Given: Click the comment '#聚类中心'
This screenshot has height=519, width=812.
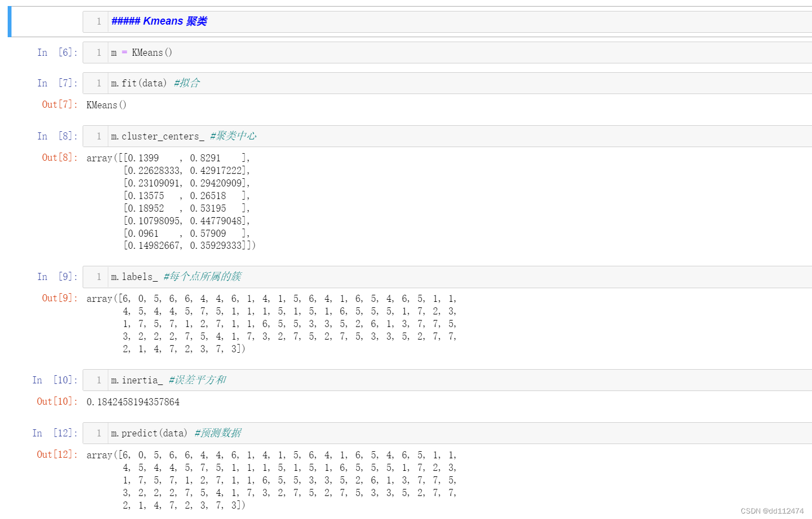Looking at the screenshot, I should (233, 136).
